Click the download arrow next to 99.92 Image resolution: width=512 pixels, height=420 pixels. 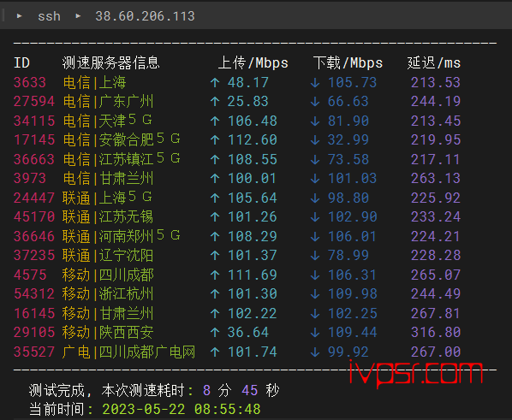[315, 352]
